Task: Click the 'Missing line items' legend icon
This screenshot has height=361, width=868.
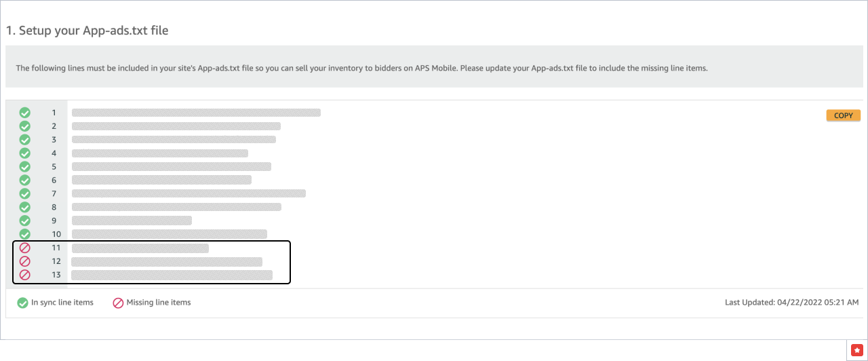Action: click(x=118, y=303)
